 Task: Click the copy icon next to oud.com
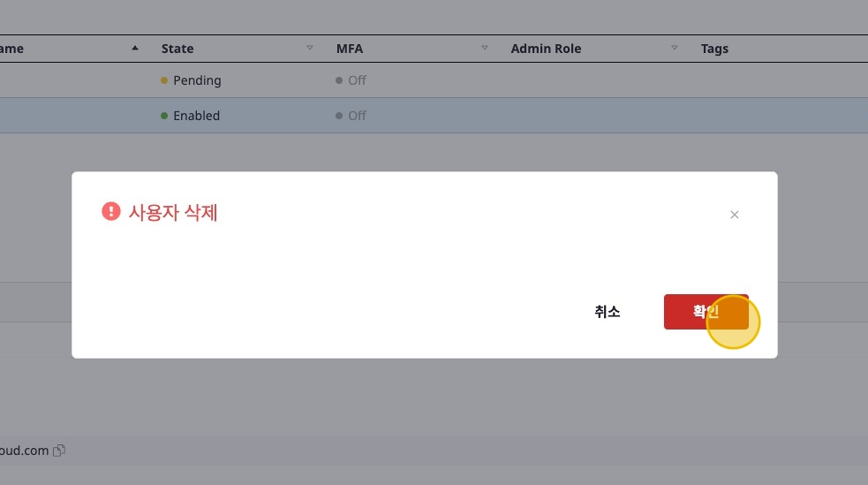[x=59, y=451]
